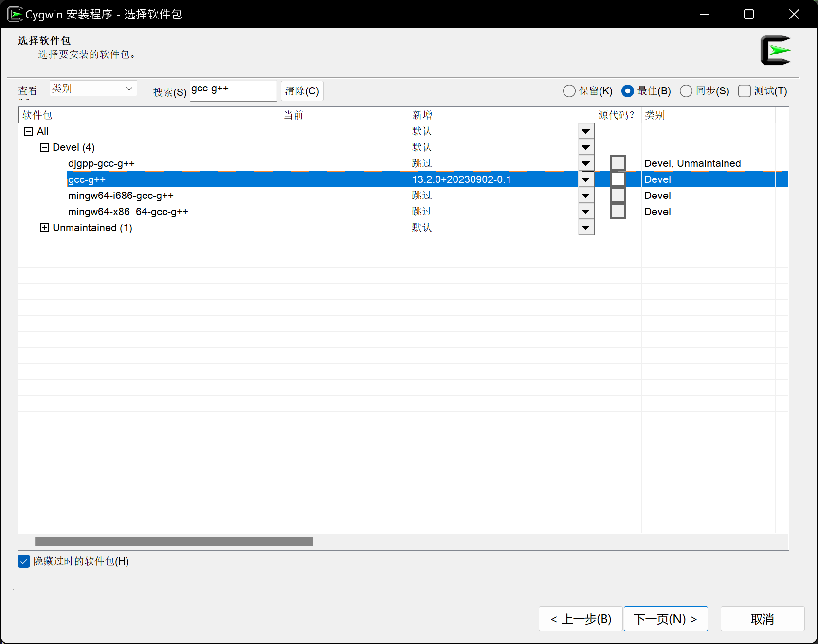This screenshot has height=644, width=818.
Task: Cancel setup with 取消 button
Action: coord(763,619)
